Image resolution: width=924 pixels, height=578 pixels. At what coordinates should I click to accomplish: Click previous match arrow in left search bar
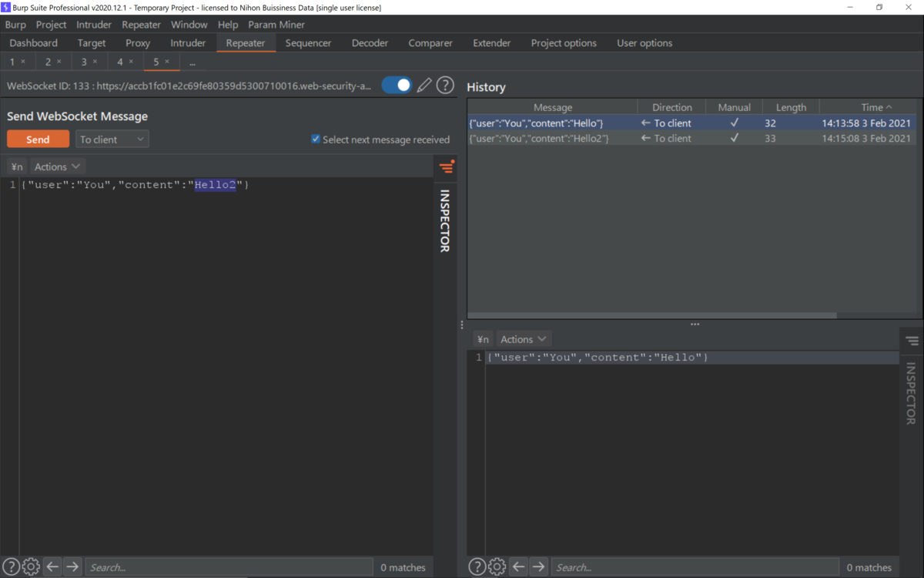[x=52, y=567]
